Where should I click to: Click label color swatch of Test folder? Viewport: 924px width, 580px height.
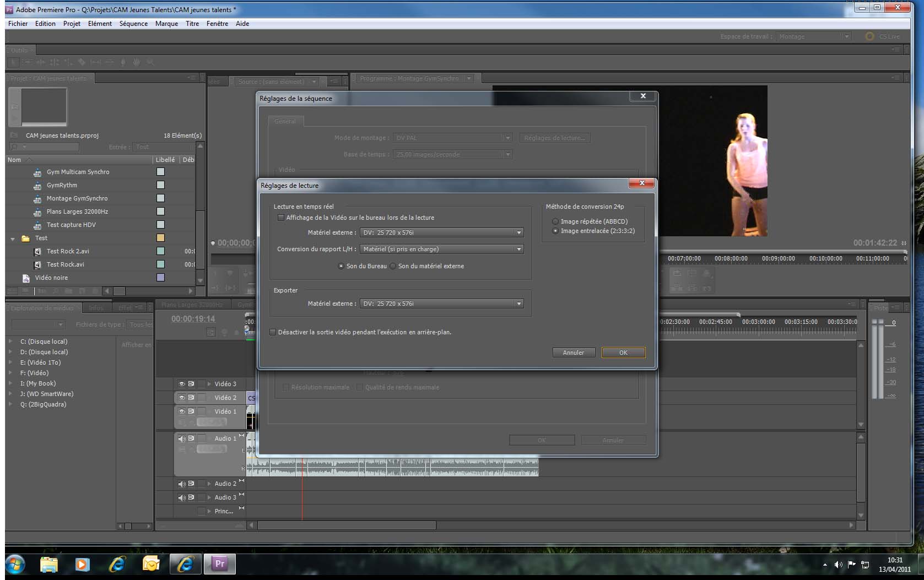click(160, 238)
